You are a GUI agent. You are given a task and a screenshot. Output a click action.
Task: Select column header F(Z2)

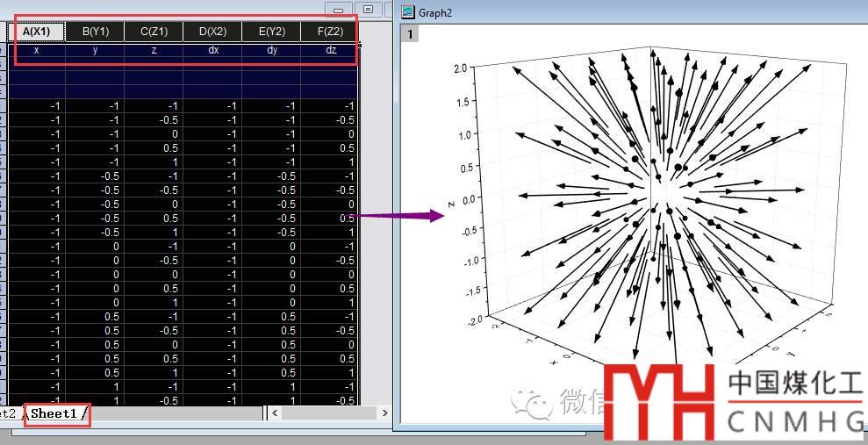click(329, 32)
